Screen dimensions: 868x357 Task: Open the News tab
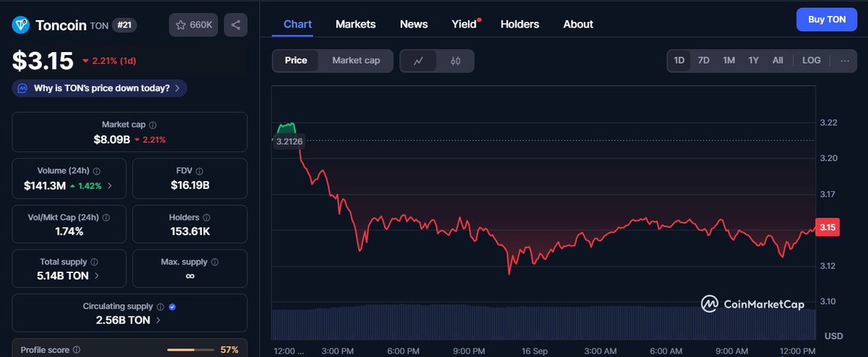414,24
